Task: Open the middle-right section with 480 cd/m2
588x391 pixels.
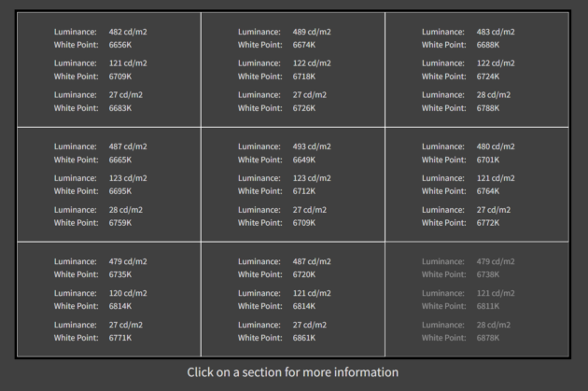Action: 476,184
